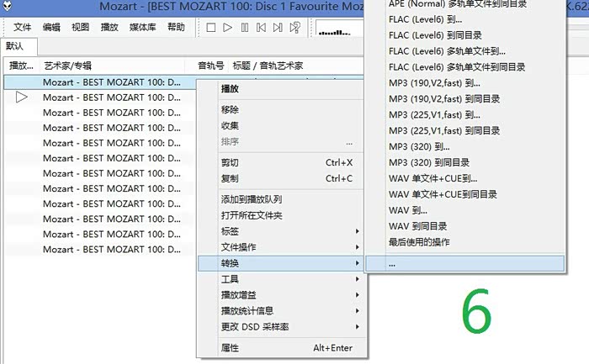Click the volume level meter
This screenshot has width=589, height=364.
340,28
